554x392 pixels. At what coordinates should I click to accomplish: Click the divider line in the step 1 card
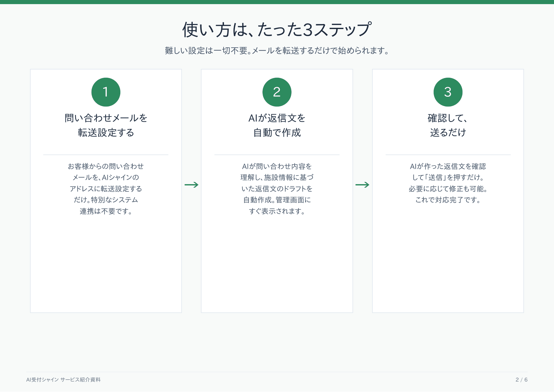pos(106,155)
